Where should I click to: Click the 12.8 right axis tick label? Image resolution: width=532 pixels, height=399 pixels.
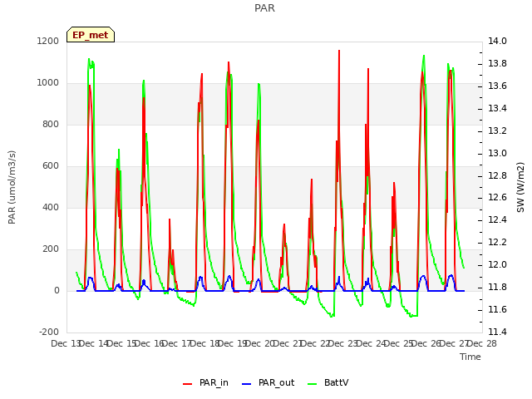pyautogui.click(x=497, y=175)
